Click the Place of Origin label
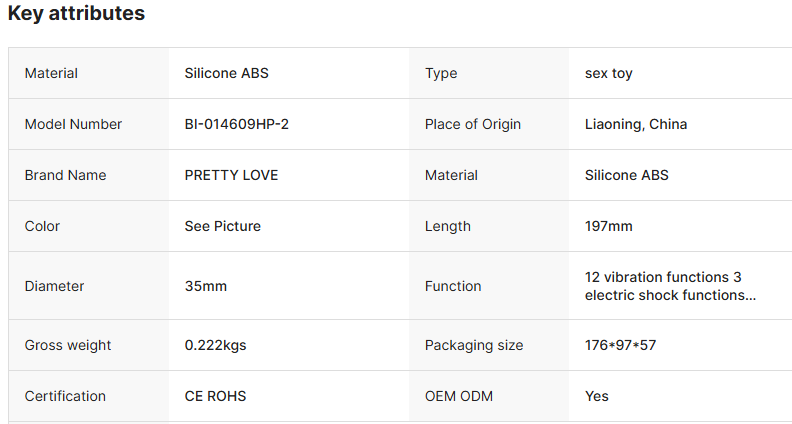 473,124
